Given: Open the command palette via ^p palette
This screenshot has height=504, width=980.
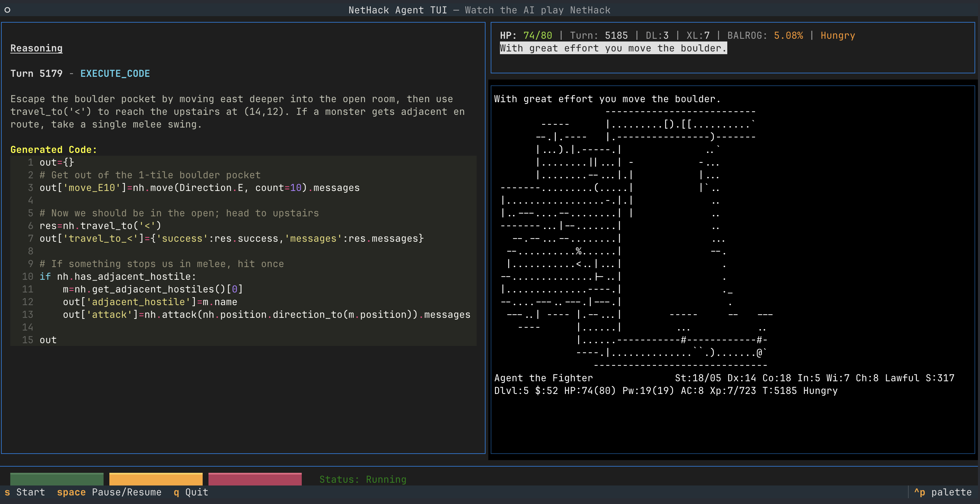Looking at the screenshot, I should pos(943,492).
